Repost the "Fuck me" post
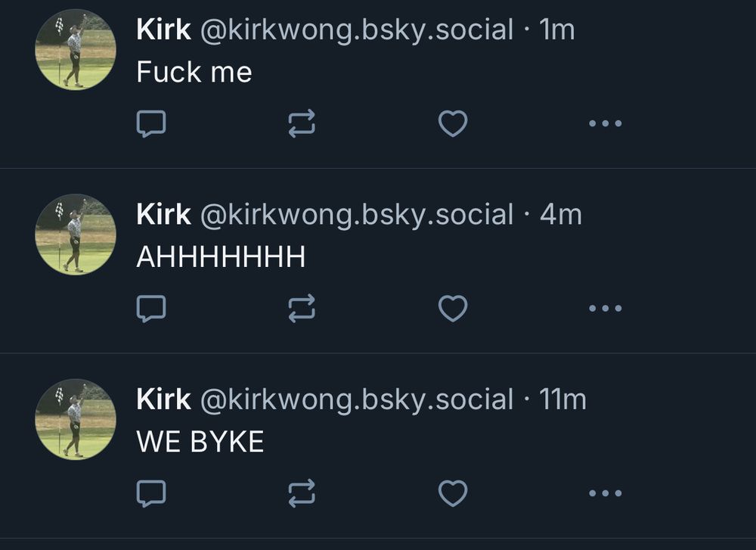 coord(302,123)
